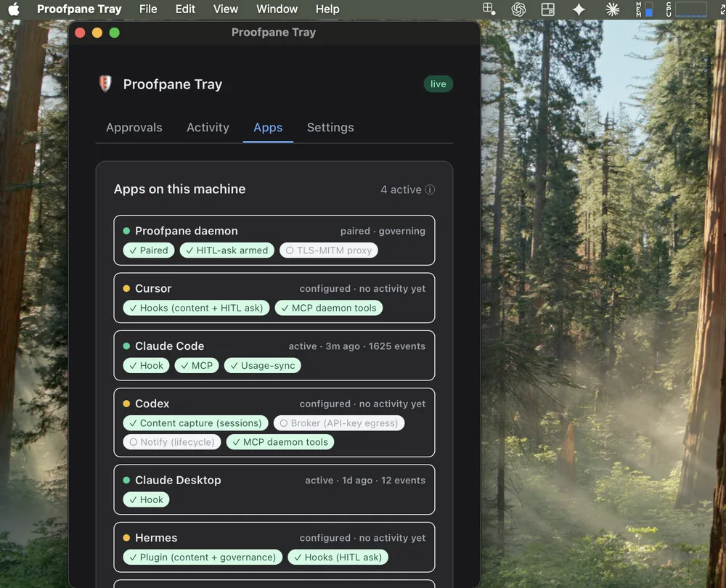The image size is (726, 588).
Task: Open the Proofpane Tray app menu
Action: tap(79, 9)
